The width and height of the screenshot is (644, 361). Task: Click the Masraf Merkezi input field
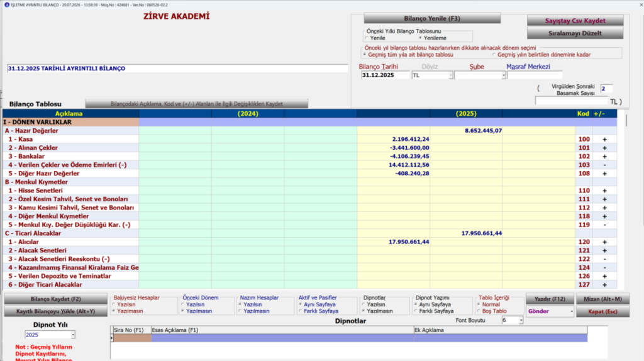(x=535, y=75)
